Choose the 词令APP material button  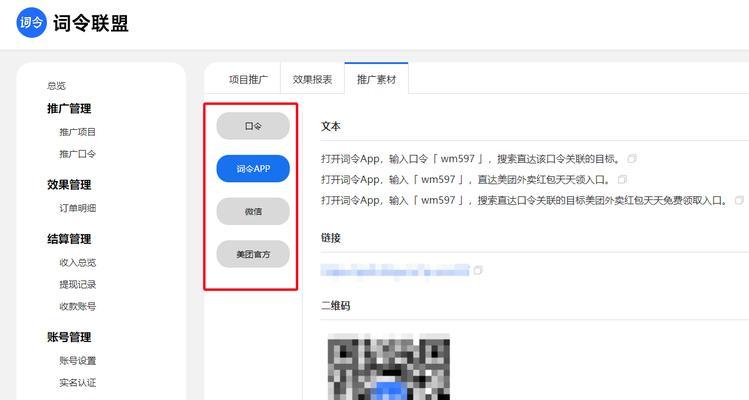253,169
